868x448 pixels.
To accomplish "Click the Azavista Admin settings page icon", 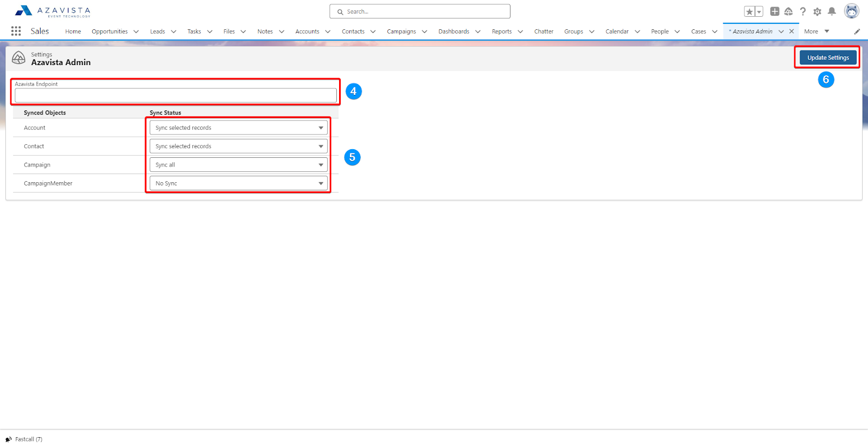I will tap(18, 58).
